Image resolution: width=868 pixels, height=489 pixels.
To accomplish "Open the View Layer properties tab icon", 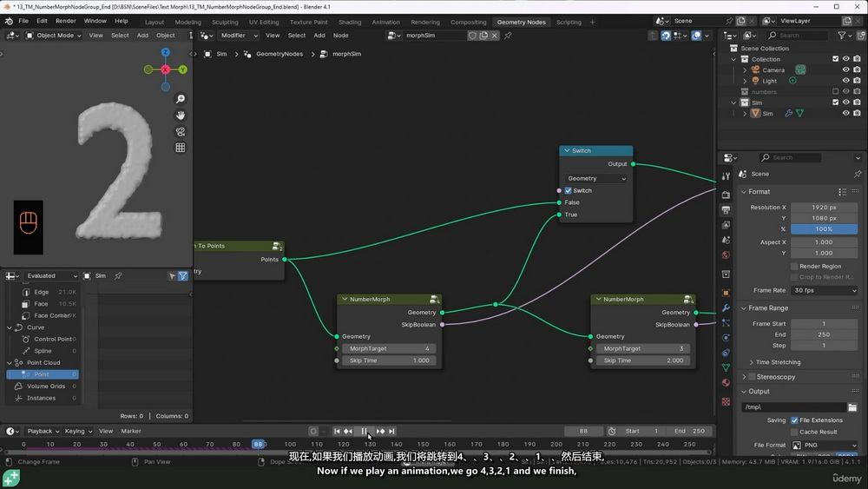I will 726,225.
